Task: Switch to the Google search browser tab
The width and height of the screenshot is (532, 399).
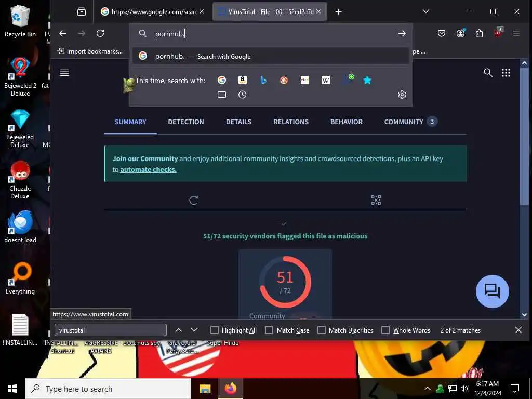Action: (153, 12)
